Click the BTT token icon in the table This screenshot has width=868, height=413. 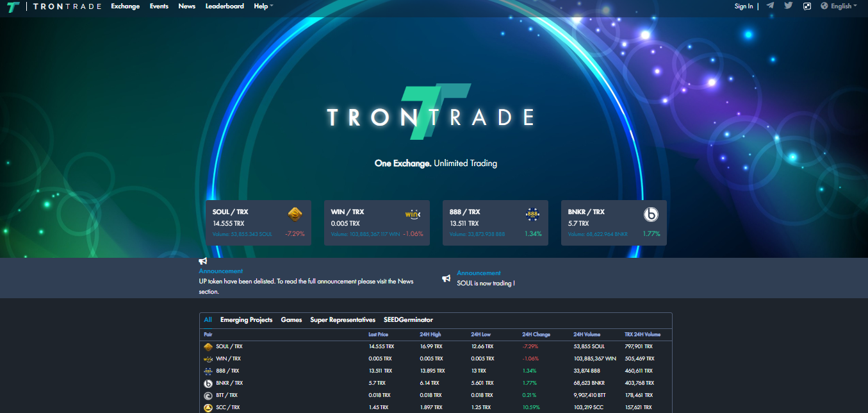click(208, 395)
